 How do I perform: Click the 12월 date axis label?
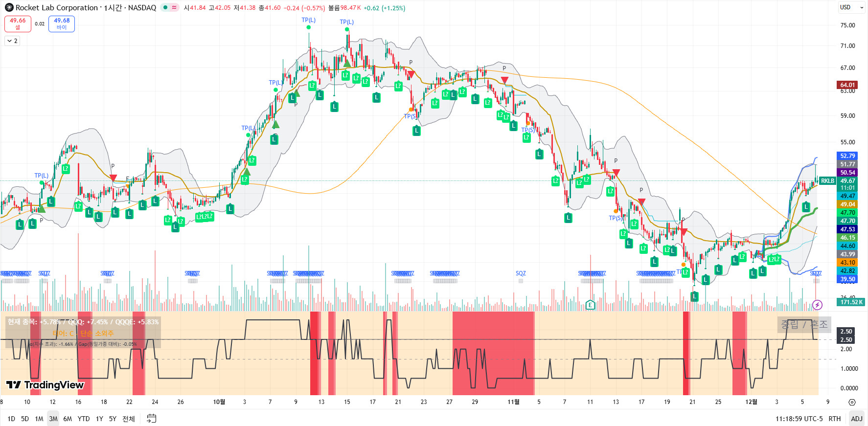pos(751,402)
